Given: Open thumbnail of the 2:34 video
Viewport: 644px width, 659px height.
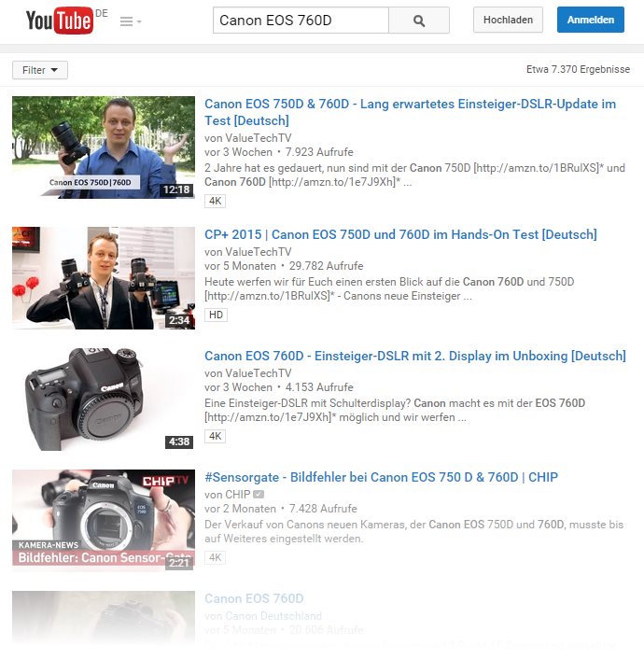Looking at the screenshot, I should point(104,278).
